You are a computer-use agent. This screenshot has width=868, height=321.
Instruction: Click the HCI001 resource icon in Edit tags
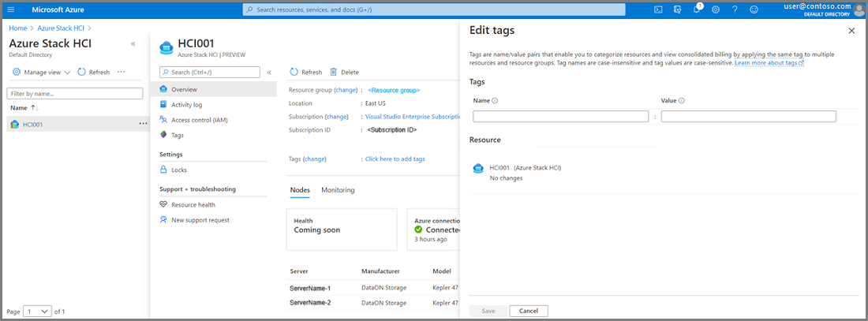click(477, 168)
